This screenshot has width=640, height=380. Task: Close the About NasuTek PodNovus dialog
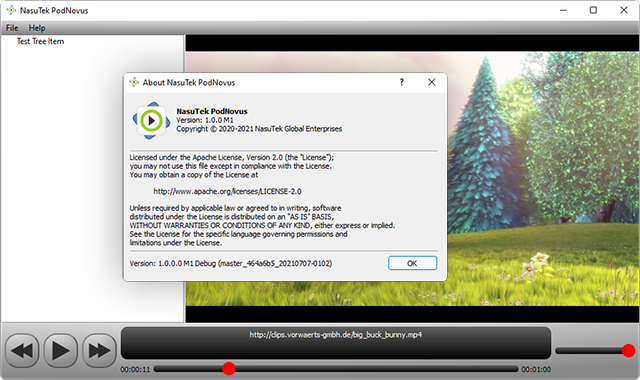(431, 82)
